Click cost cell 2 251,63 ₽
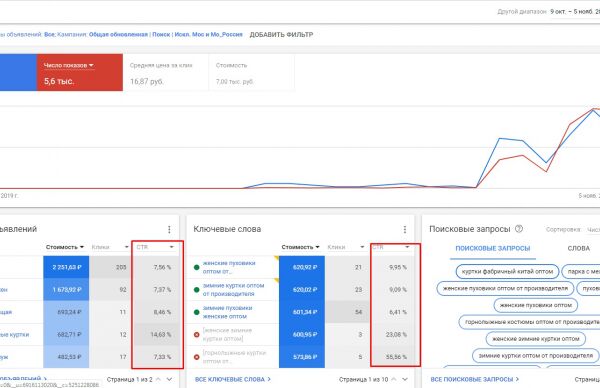 tap(66, 267)
